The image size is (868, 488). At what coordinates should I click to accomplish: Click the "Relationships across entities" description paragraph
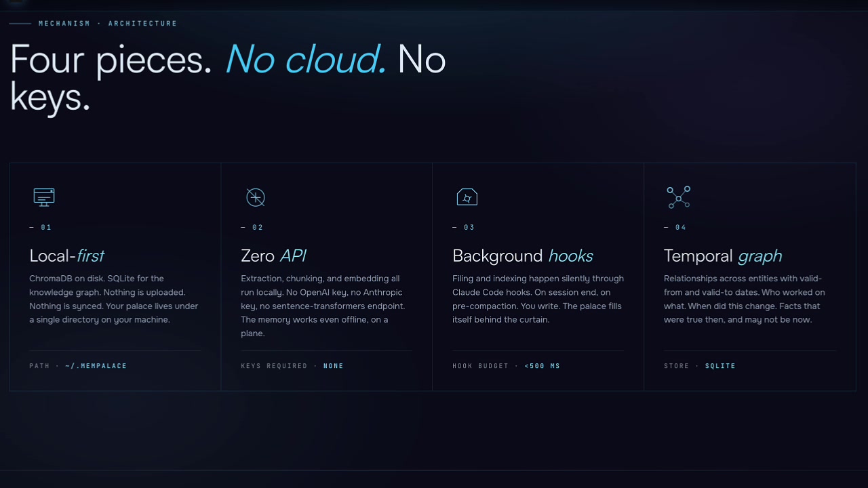click(x=745, y=299)
